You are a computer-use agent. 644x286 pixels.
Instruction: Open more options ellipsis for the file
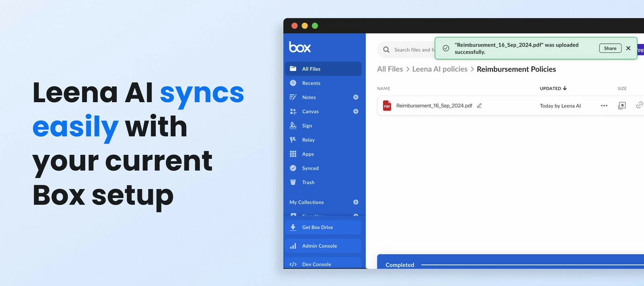click(x=604, y=106)
